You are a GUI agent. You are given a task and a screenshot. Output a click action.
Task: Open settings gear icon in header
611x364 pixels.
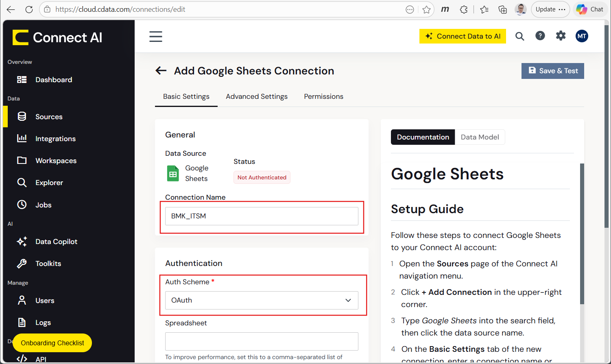[x=561, y=36]
